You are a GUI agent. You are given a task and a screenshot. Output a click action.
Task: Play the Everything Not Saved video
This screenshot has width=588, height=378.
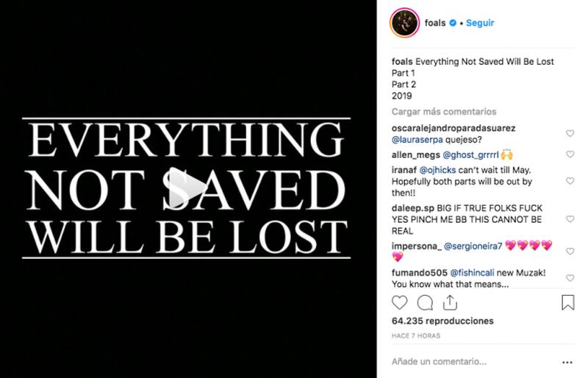click(187, 188)
